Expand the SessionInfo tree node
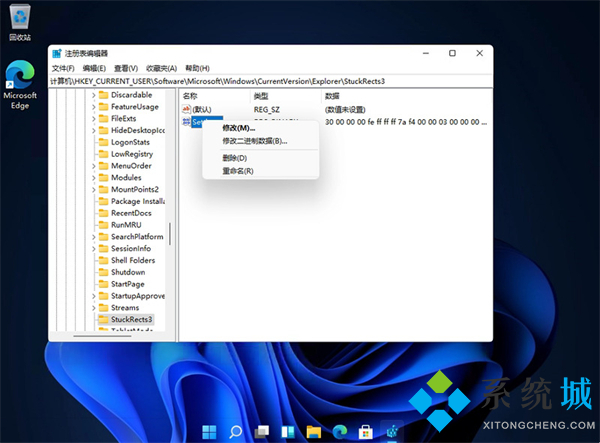This screenshot has height=443, width=600. click(x=94, y=249)
